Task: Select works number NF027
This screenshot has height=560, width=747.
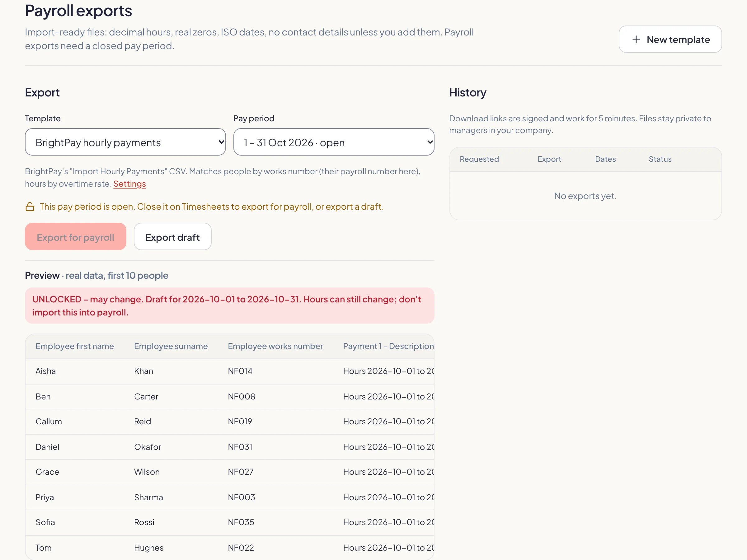Action: pyautogui.click(x=241, y=472)
